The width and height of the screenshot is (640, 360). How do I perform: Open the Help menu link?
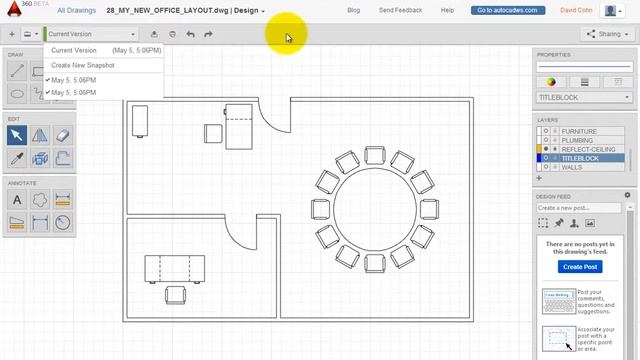(447, 10)
